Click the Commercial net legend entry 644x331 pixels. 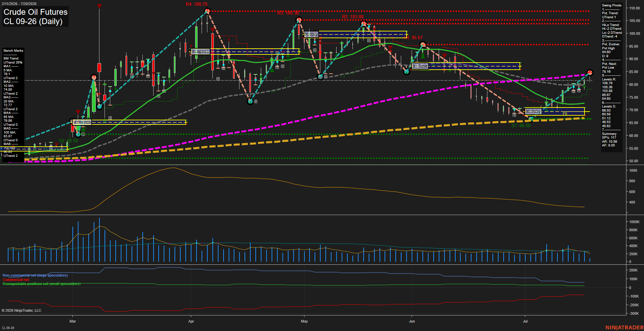tap(16, 280)
